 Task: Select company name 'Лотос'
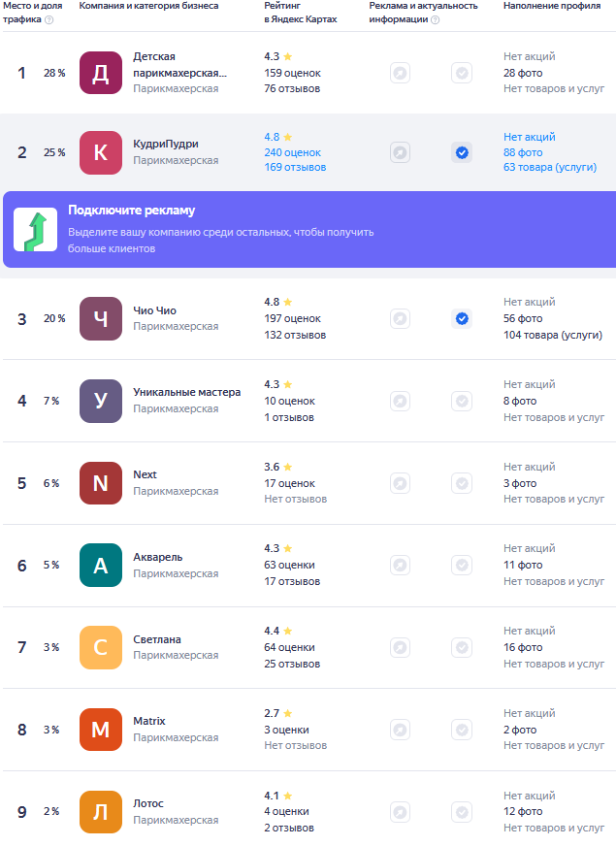point(148,803)
